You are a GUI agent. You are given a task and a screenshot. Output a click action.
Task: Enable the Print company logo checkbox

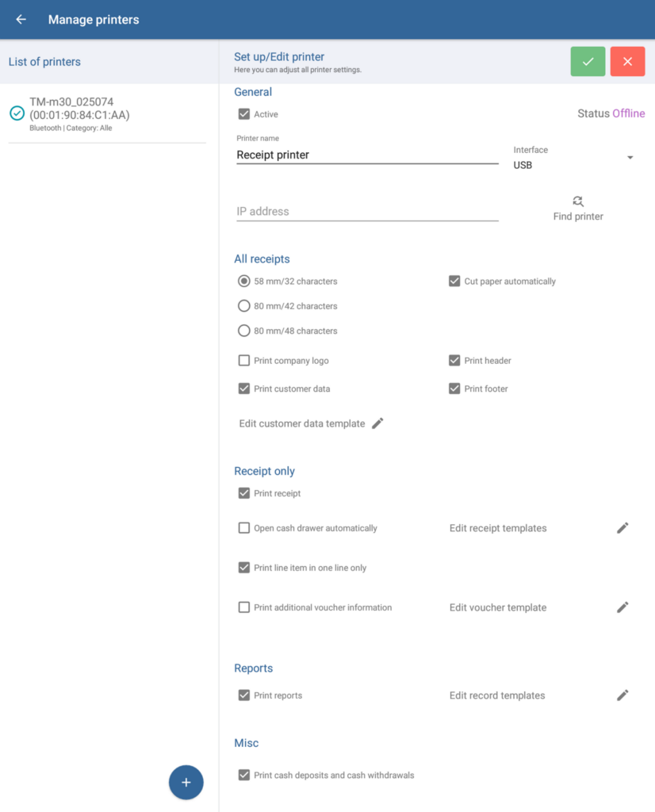(244, 361)
